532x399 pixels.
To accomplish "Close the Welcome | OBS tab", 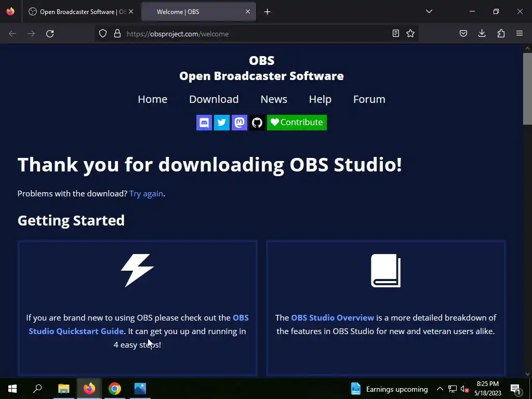I will 248,11.
